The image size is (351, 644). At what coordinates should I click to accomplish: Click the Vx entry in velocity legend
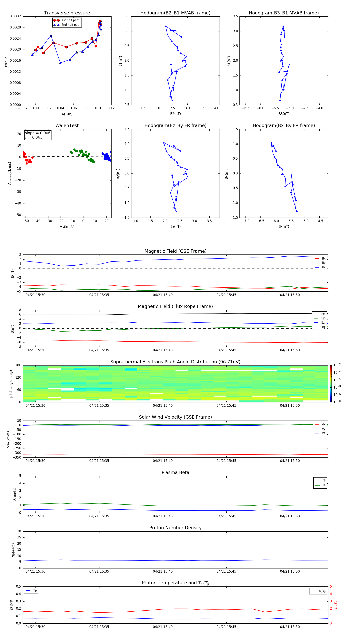click(320, 424)
